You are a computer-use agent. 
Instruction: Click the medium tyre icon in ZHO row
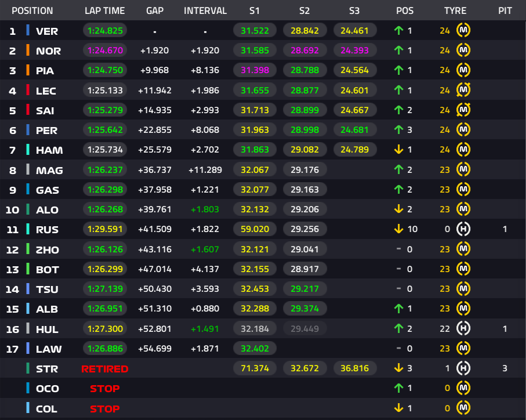tap(463, 249)
